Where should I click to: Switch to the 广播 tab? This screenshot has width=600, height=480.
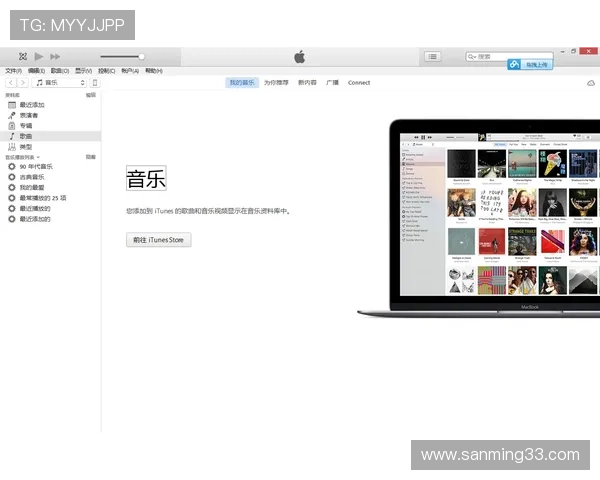pyautogui.click(x=333, y=83)
